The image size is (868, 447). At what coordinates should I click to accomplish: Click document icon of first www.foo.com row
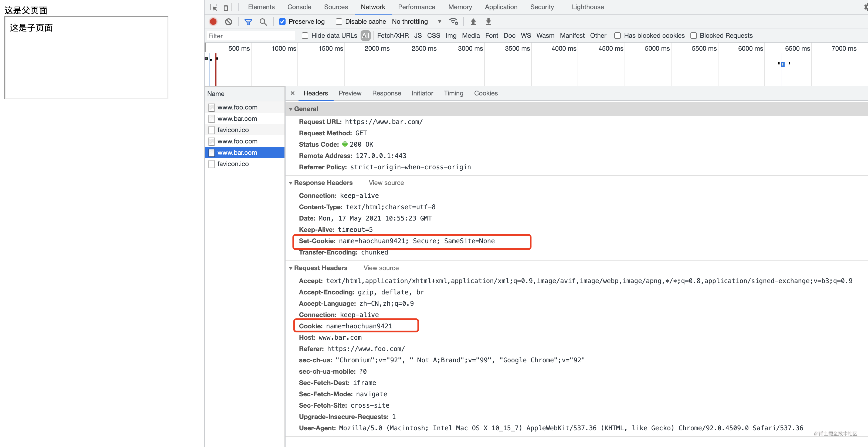tap(212, 107)
